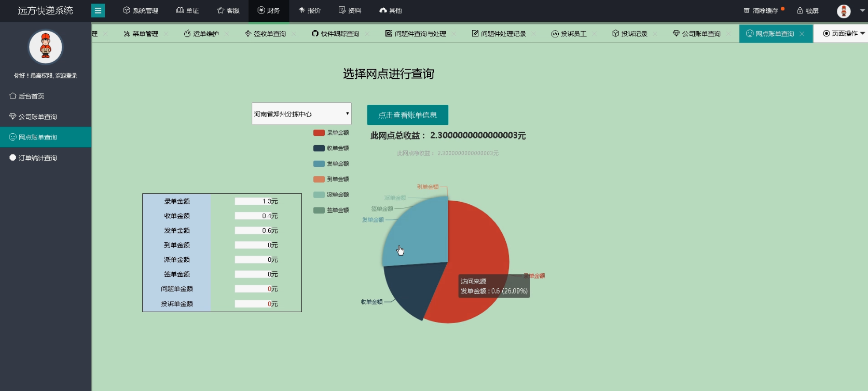
Task: Click the faded 此网点净收益 net revenue text
Action: (x=448, y=153)
